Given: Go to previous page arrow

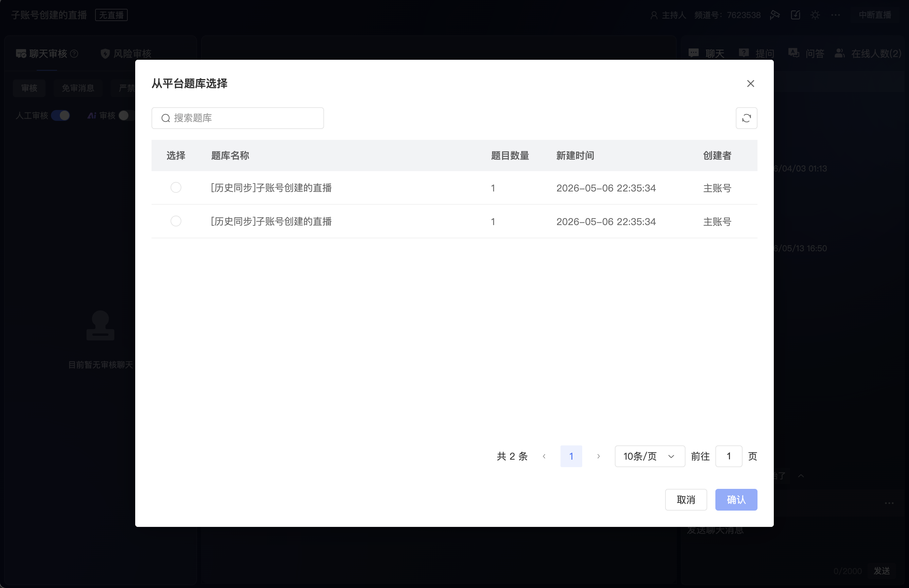Looking at the screenshot, I should (544, 456).
